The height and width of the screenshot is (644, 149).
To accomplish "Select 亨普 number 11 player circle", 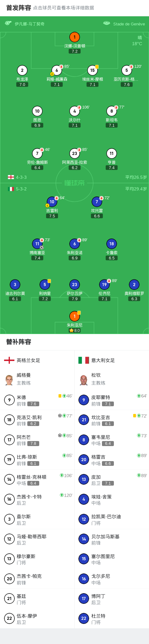I will (x=112, y=153).
